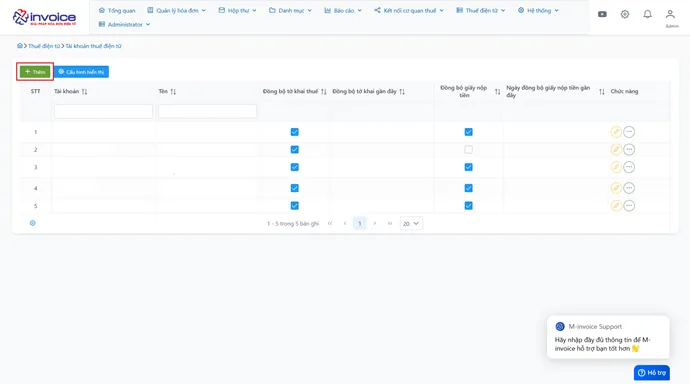
Task: Toggle row 5 Đồng bộ tờ khai thuế checkbox
Action: 294,205
